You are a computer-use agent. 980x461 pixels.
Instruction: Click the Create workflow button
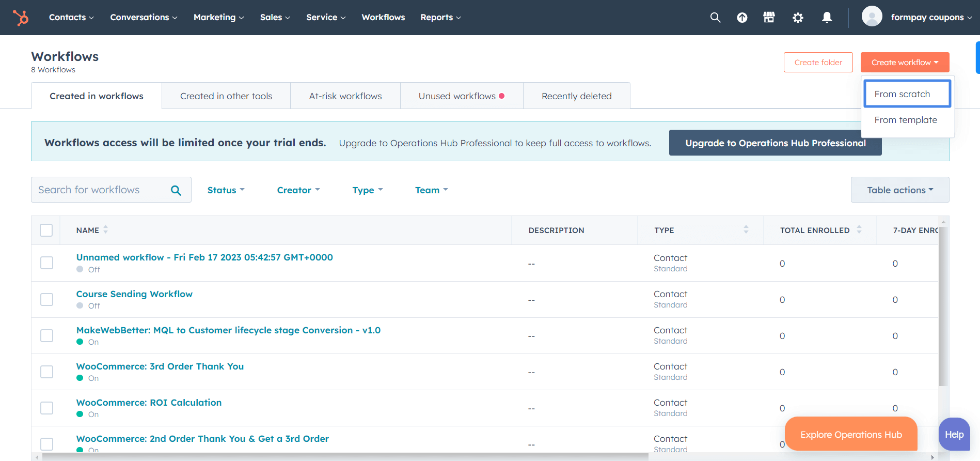click(905, 63)
